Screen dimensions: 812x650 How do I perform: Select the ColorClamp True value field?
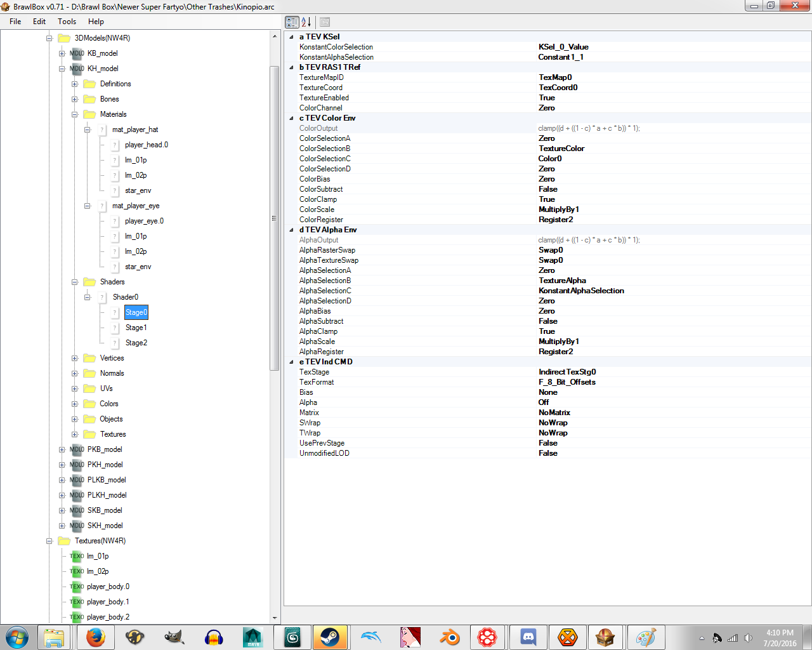[x=674, y=199]
